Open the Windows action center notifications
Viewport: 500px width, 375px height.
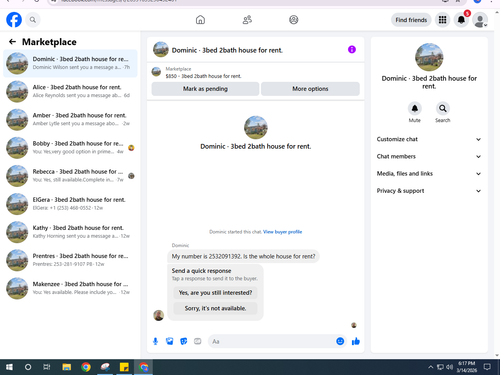click(x=487, y=367)
